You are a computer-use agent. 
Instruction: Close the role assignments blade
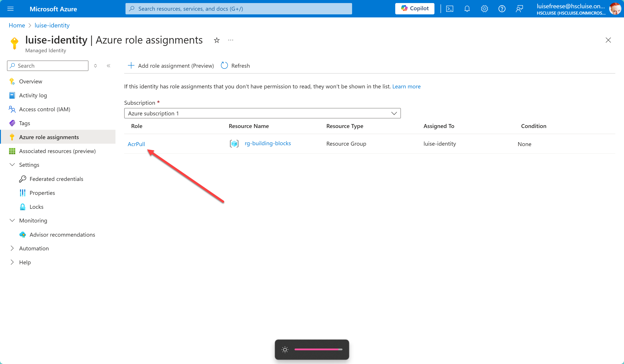click(x=608, y=40)
